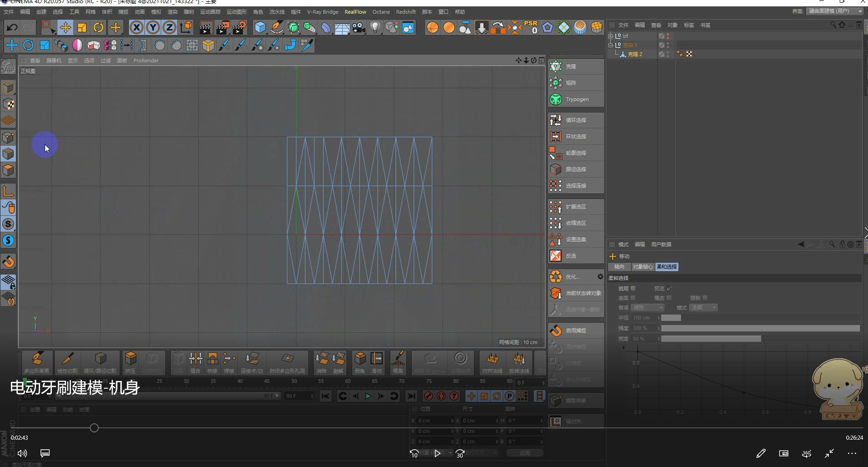868x467 pixels.
Task: Adjust the 强度 strength slider
Action: 761,328
